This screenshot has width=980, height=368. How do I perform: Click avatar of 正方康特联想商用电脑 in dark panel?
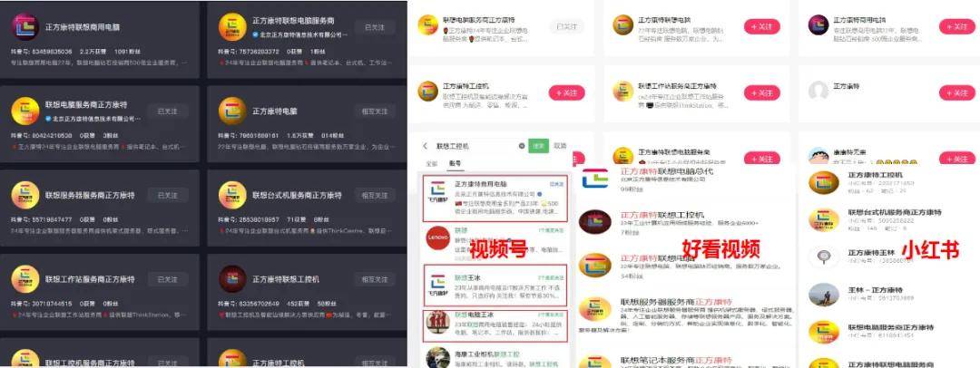tap(25, 27)
